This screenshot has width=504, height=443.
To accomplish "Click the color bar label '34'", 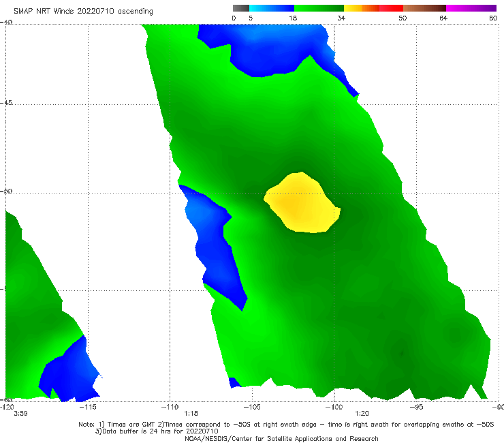I will point(341,18).
